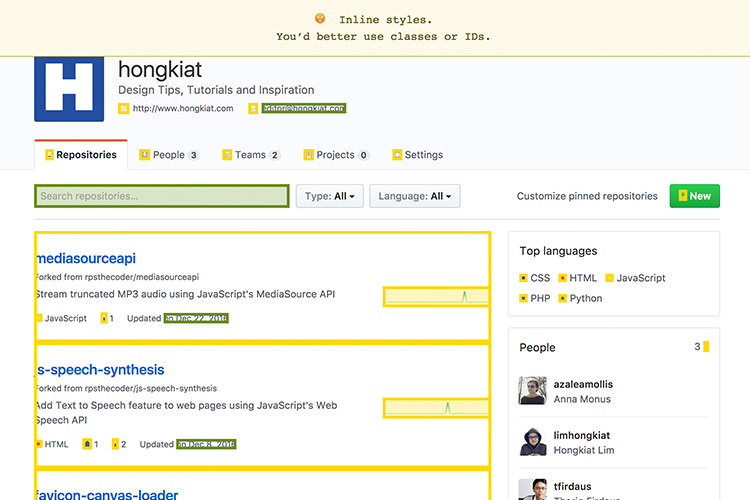Open the favicon-canvas-loader repository link
750x500 pixels.
[108, 494]
